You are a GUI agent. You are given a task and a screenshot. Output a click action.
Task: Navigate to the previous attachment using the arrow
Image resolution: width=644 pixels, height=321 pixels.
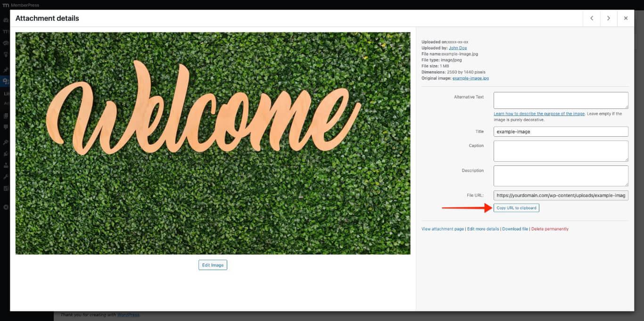tap(591, 18)
